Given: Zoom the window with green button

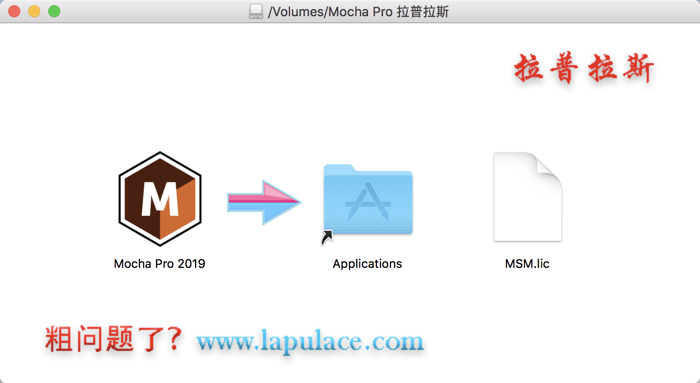Looking at the screenshot, I should click(54, 11).
